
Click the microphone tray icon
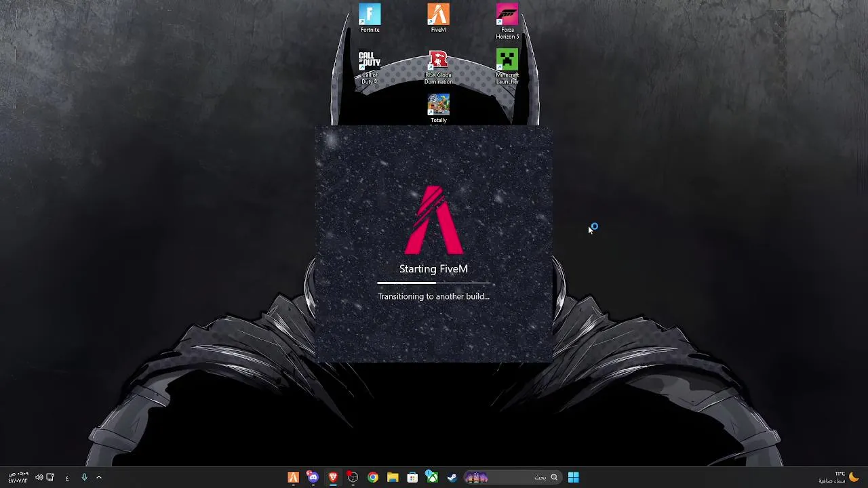pos(84,477)
